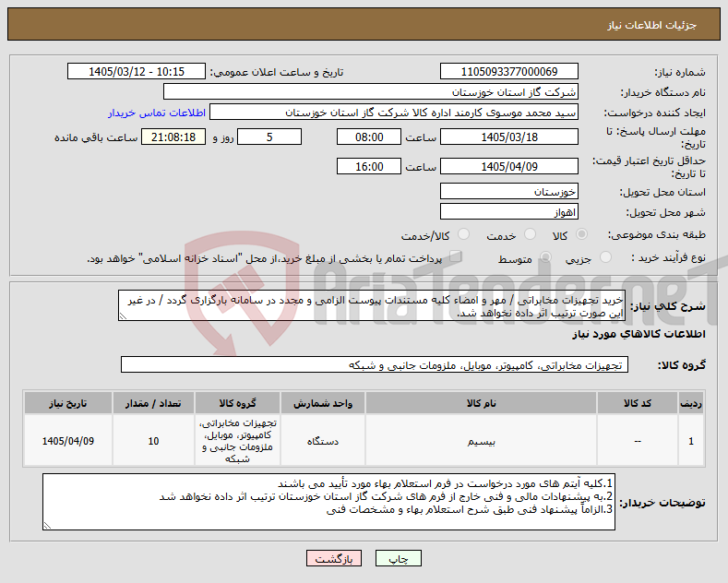Click the remaining days field 5

[269, 137]
